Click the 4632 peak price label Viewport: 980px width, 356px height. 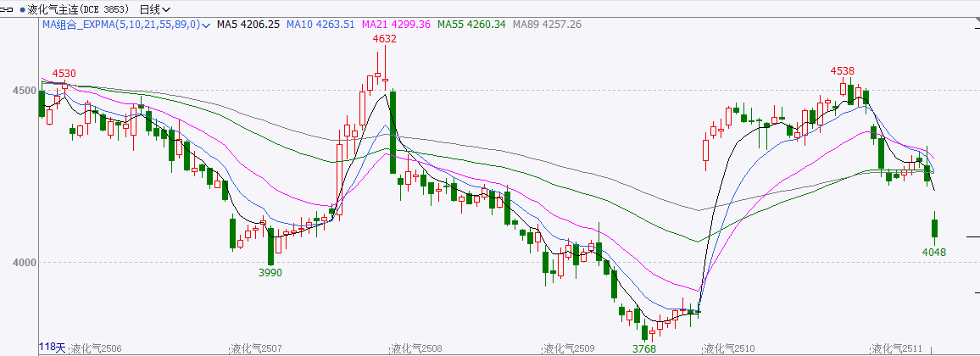(x=385, y=38)
